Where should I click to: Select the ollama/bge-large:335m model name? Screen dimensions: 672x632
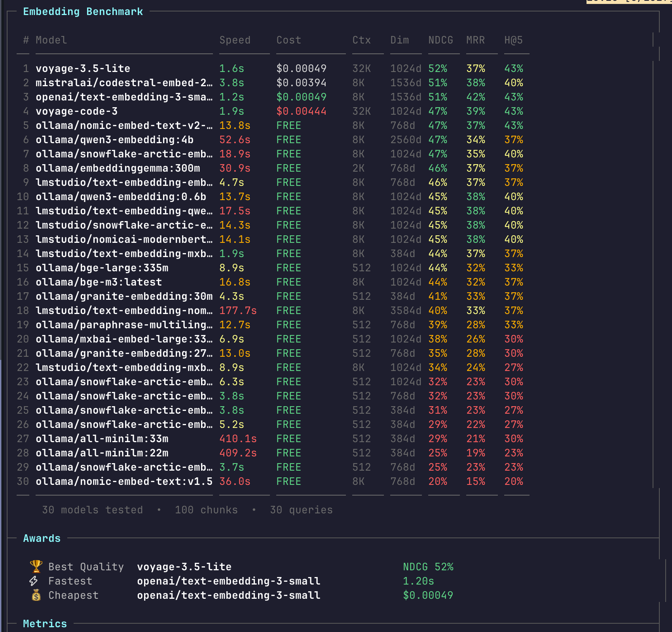pos(102,268)
